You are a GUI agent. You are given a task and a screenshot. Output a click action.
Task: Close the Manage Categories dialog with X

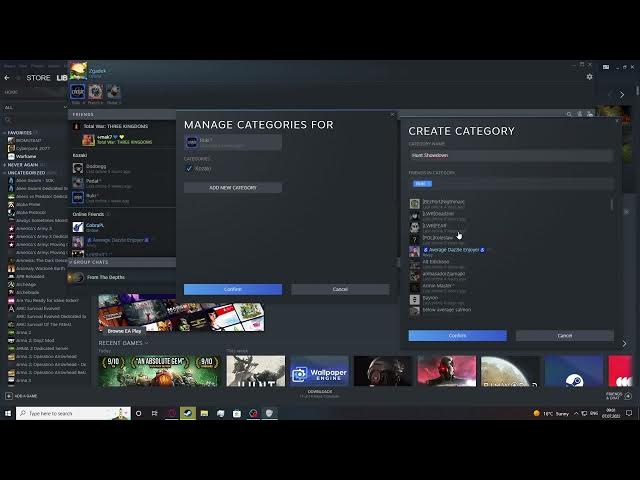click(393, 115)
